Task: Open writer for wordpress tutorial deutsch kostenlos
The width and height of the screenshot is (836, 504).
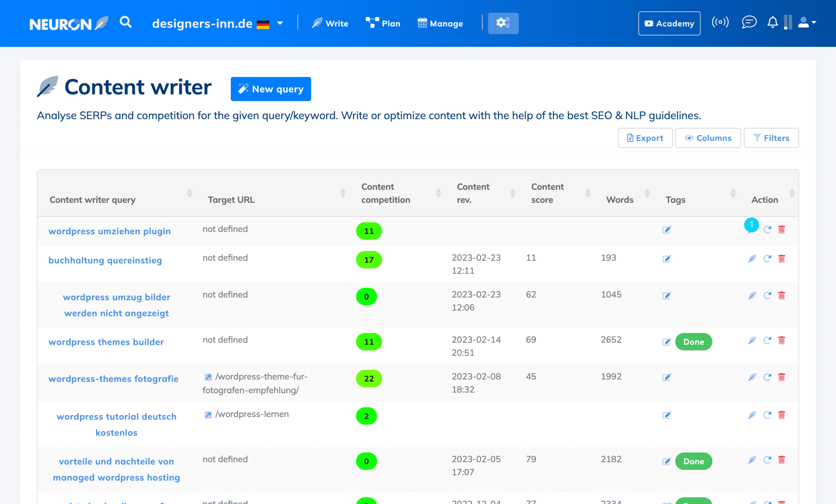Action: coord(752,415)
